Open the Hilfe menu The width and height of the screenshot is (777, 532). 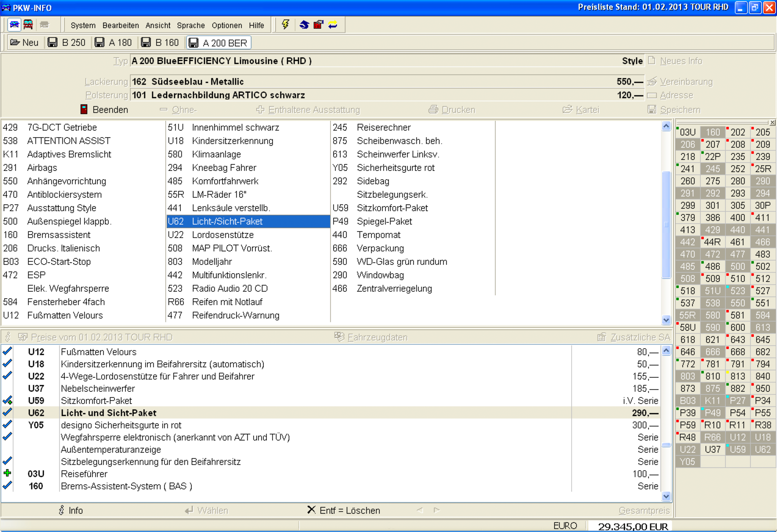coord(256,25)
